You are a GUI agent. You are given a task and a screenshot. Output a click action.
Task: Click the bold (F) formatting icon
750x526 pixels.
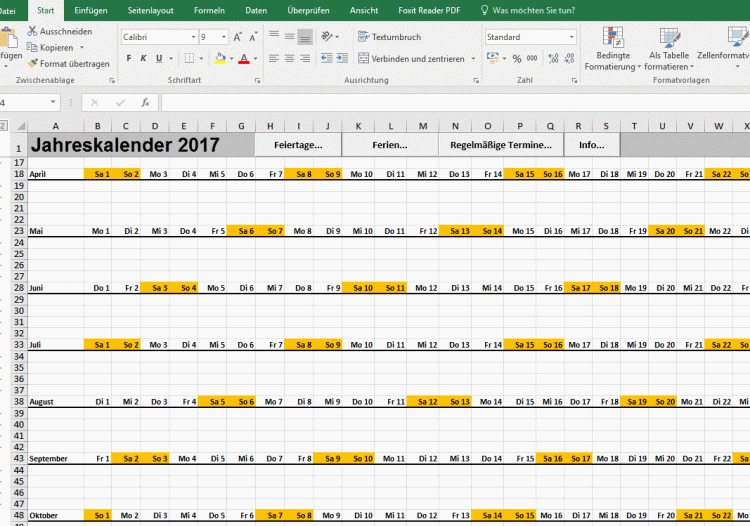click(x=130, y=59)
